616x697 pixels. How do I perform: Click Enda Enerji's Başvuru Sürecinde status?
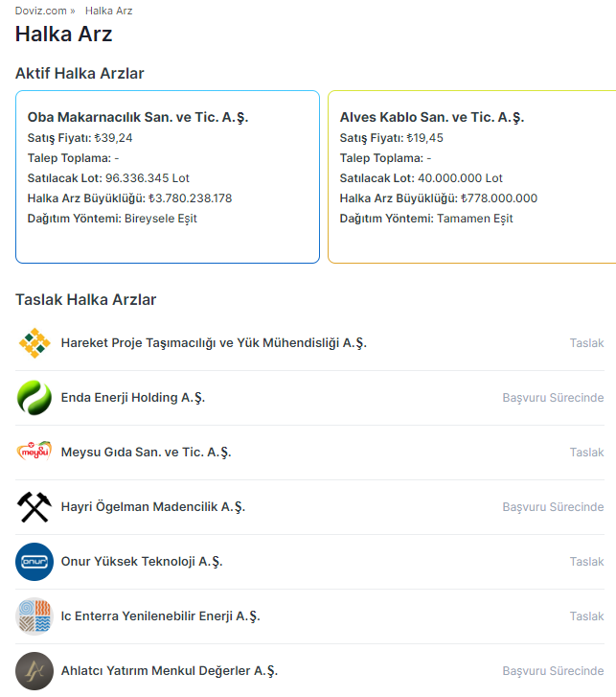pyautogui.click(x=553, y=398)
